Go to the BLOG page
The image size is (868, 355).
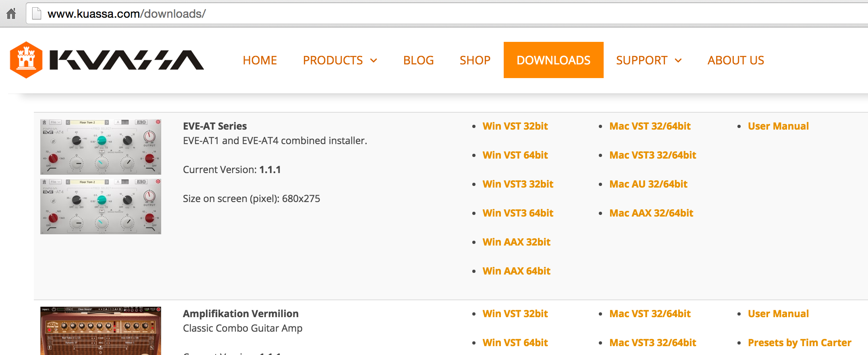click(418, 60)
